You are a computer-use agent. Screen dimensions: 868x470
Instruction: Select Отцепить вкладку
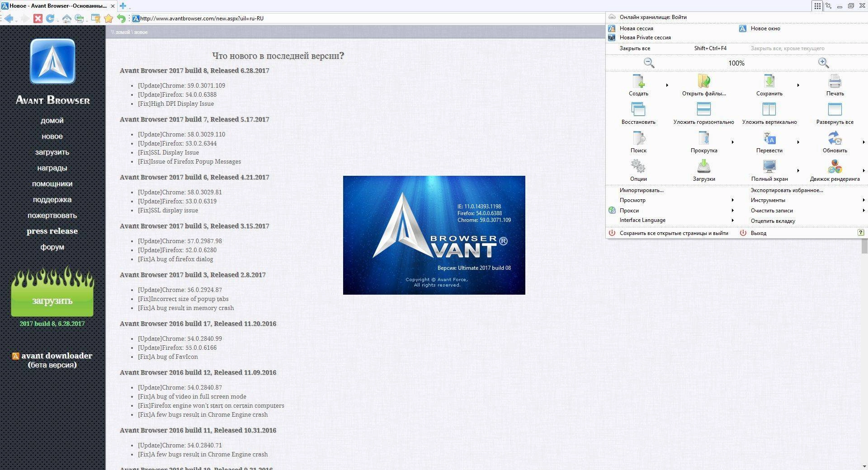click(773, 221)
